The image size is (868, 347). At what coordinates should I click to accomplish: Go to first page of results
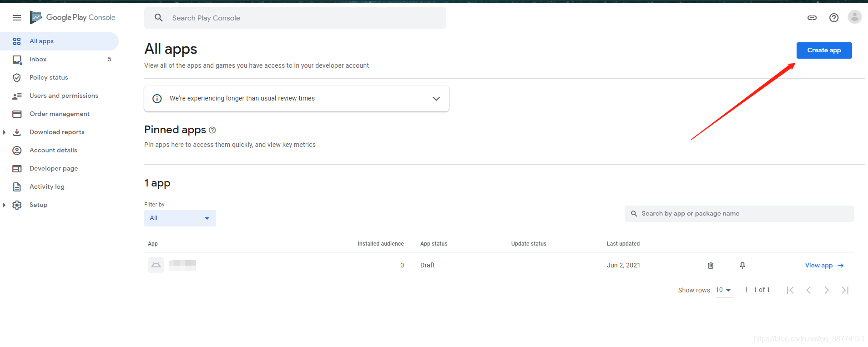pyautogui.click(x=790, y=290)
